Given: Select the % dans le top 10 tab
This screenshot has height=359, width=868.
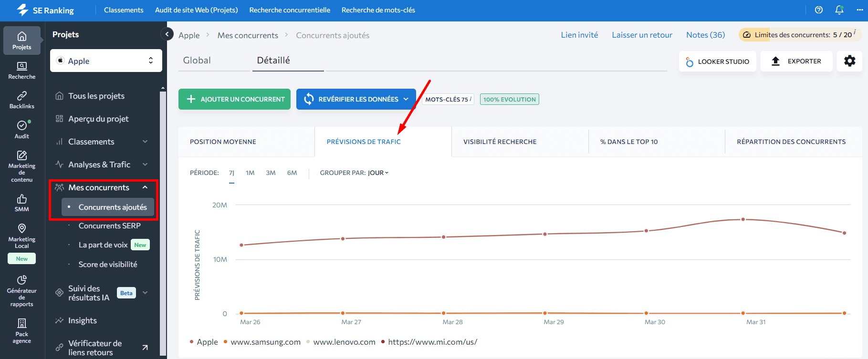Looking at the screenshot, I should point(657,142).
